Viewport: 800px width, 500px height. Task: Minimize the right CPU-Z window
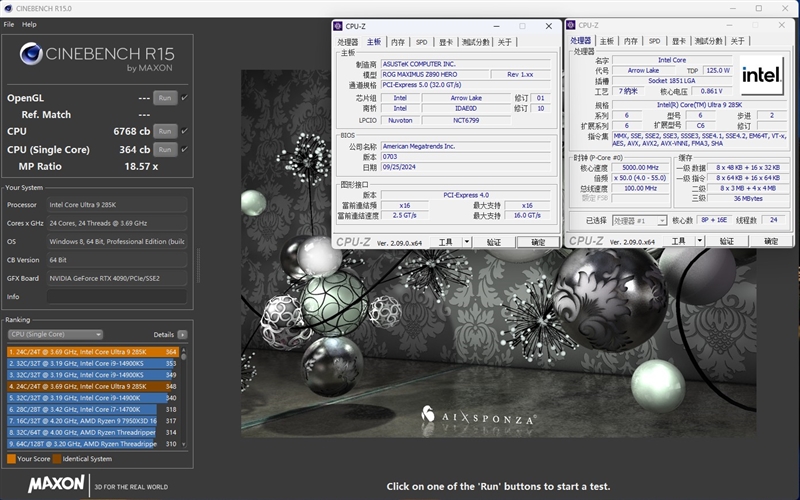point(730,25)
